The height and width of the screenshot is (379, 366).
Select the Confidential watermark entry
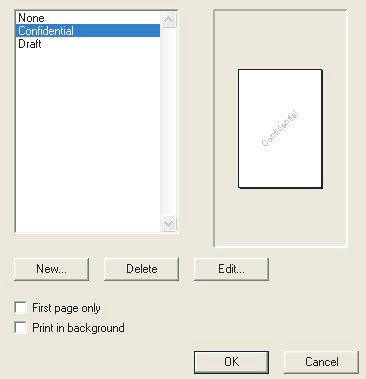[x=88, y=31]
